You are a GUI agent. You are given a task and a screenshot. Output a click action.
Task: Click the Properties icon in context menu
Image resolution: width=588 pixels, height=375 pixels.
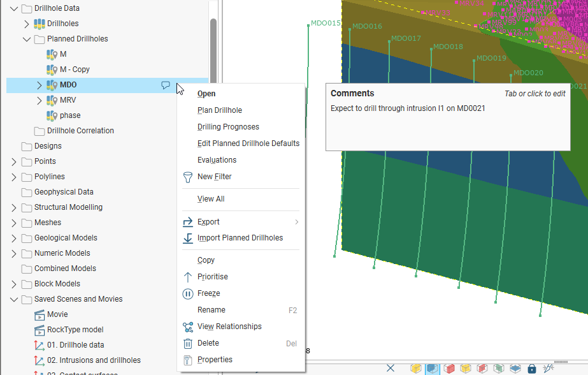pyautogui.click(x=188, y=360)
